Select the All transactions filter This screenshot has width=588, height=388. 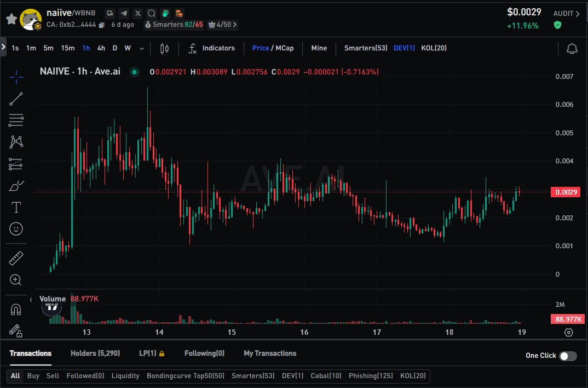click(x=15, y=376)
